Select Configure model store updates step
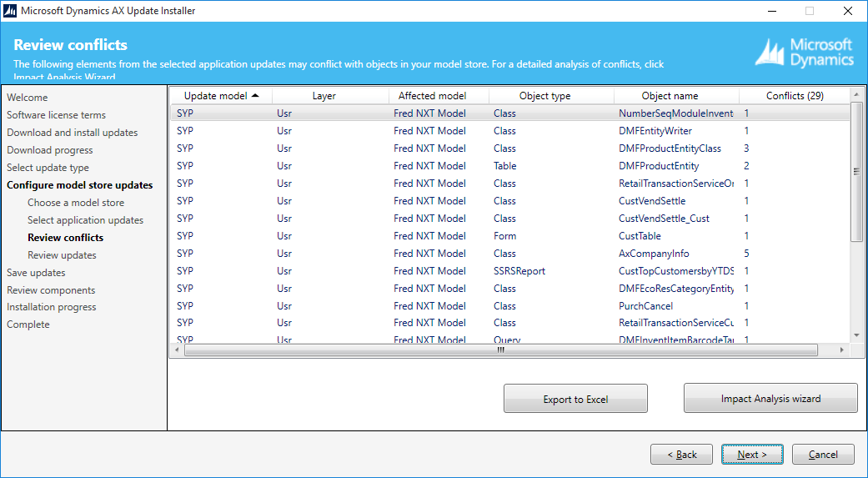This screenshot has width=868, height=478. click(80, 185)
